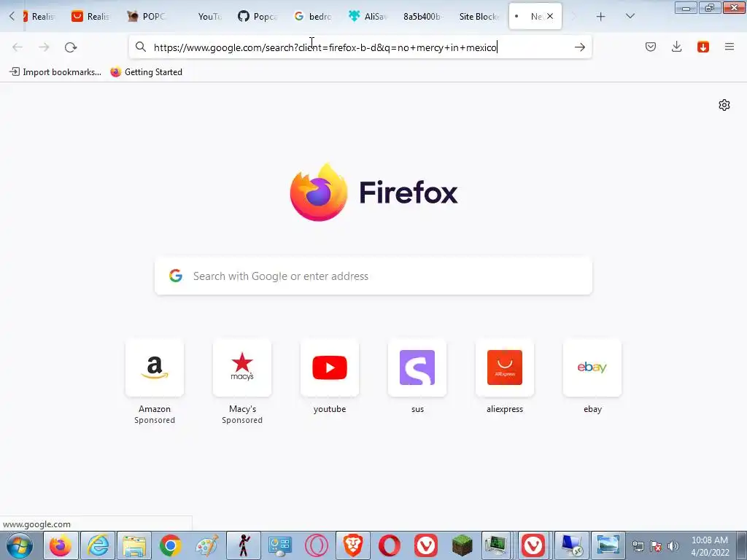This screenshot has width=747, height=560.
Task: Open Windows Explorer from the taskbar
Action: 134,545
